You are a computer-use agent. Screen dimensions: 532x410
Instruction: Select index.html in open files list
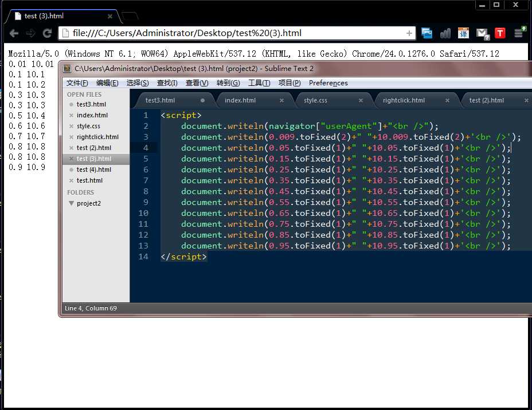pos(92,115)
